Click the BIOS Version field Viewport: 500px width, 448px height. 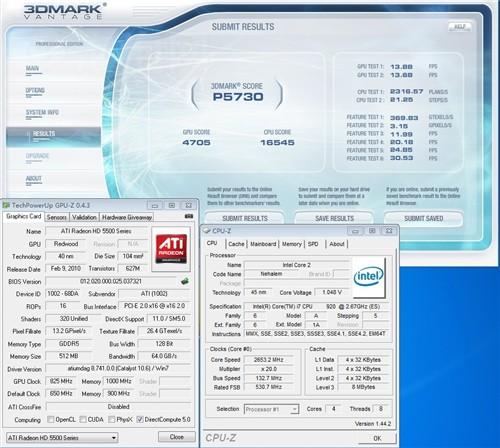(x=111, y=281)
